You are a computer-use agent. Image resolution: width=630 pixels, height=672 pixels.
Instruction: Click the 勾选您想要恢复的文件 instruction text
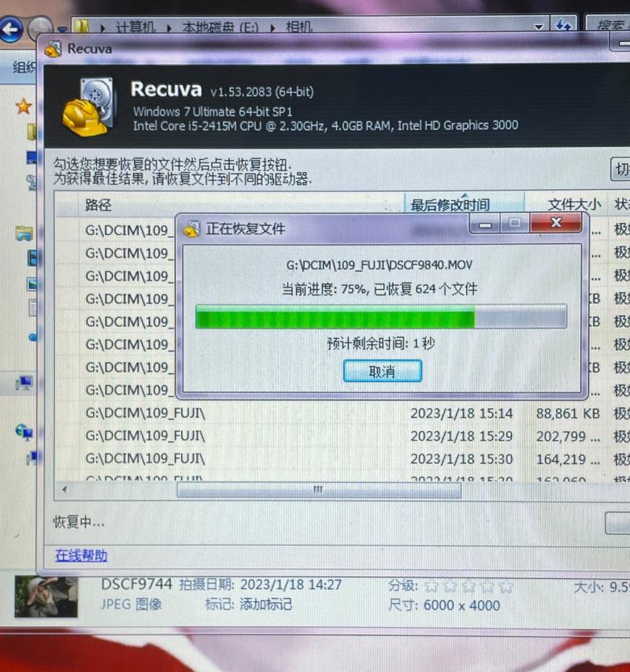pyautogui.click(x=172, y=164)
